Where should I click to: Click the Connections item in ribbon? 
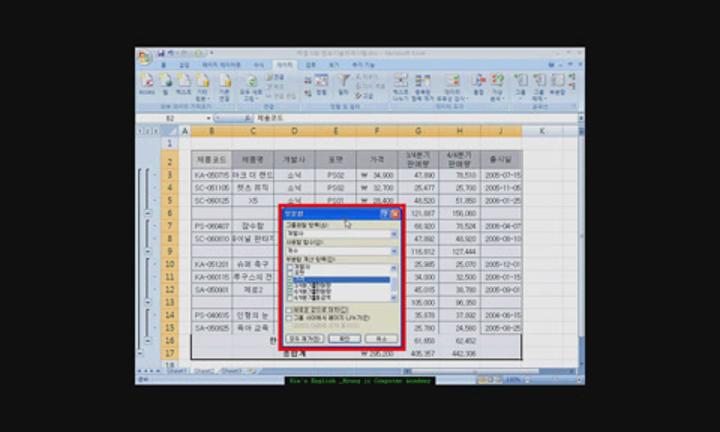point(276,77)
